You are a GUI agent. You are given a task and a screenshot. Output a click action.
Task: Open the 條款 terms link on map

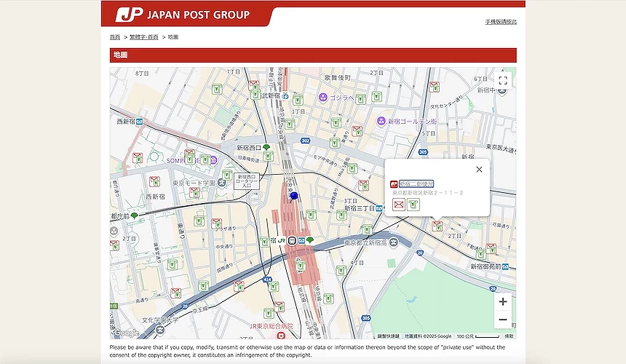click(x=509, y=336)
